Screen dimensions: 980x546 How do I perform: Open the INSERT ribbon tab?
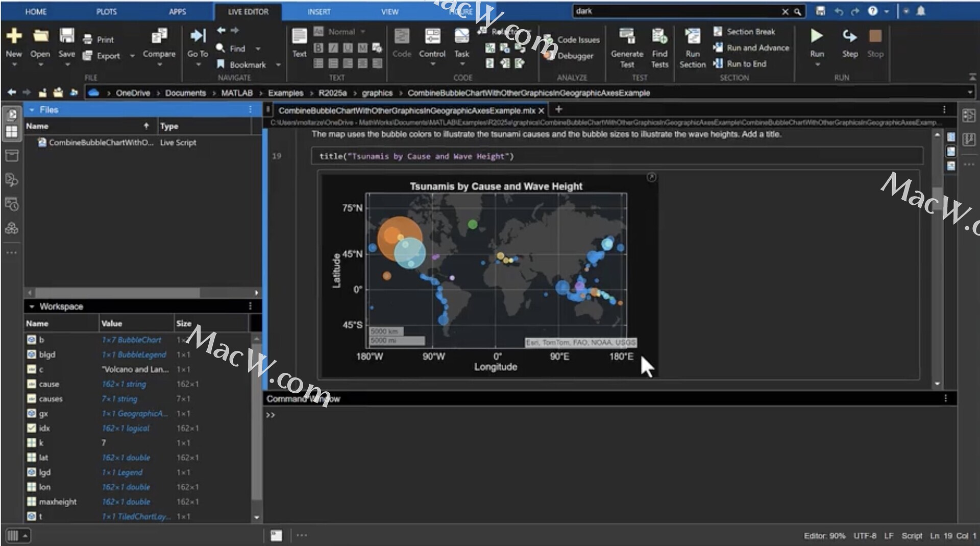tap(318, 11)
